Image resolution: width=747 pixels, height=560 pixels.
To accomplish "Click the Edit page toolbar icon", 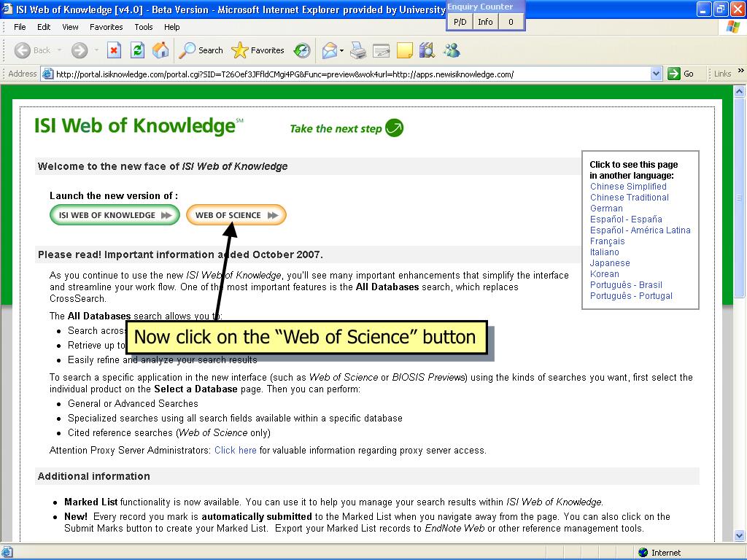I will click(381, 50).
